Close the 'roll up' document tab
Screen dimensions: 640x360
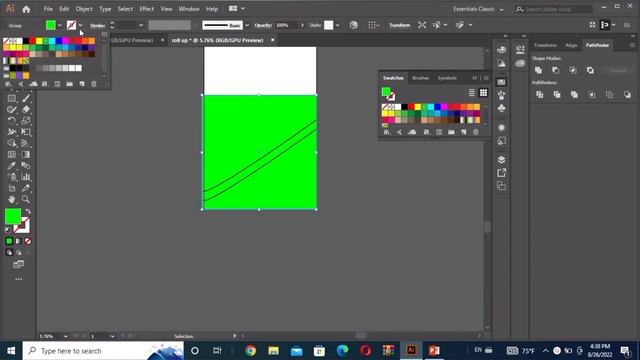coord(272,40)
